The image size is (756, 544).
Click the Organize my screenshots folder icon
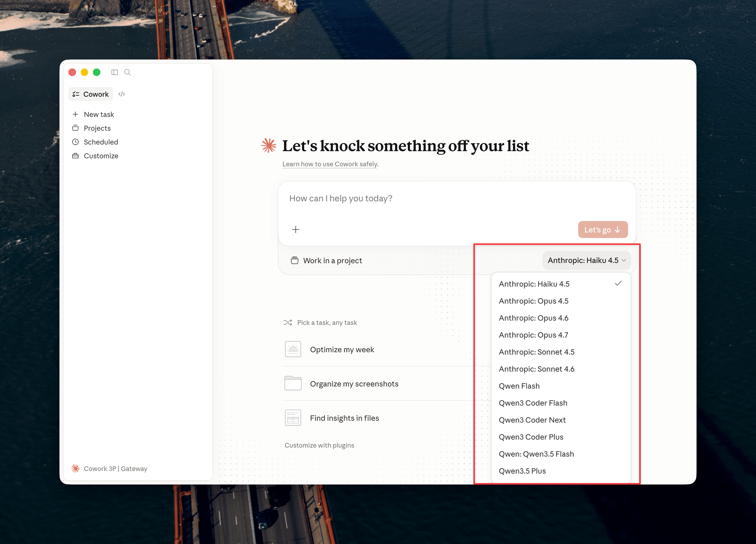click(x=293, y=383)
